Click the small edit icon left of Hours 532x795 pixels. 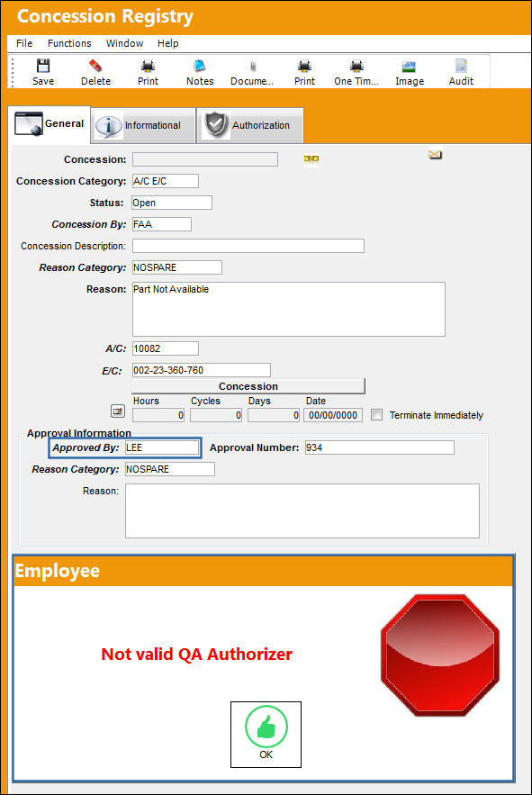118,411
